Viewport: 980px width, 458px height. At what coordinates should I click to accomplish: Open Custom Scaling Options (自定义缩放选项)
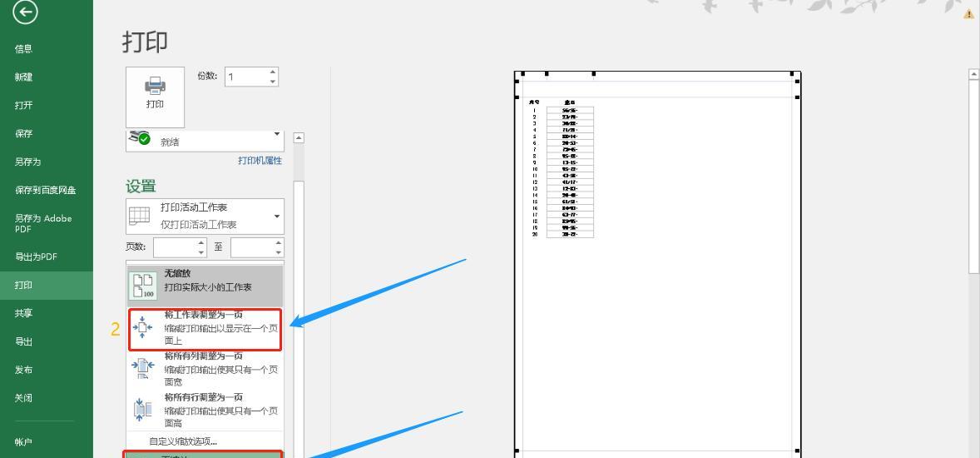click(x=182, y=441)
